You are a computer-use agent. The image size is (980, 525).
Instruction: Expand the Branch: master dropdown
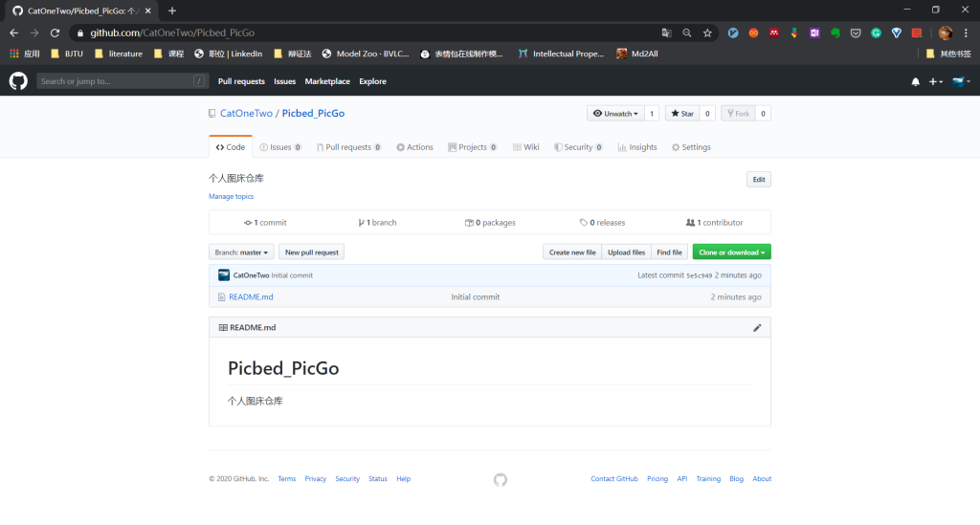coord(241,252)
